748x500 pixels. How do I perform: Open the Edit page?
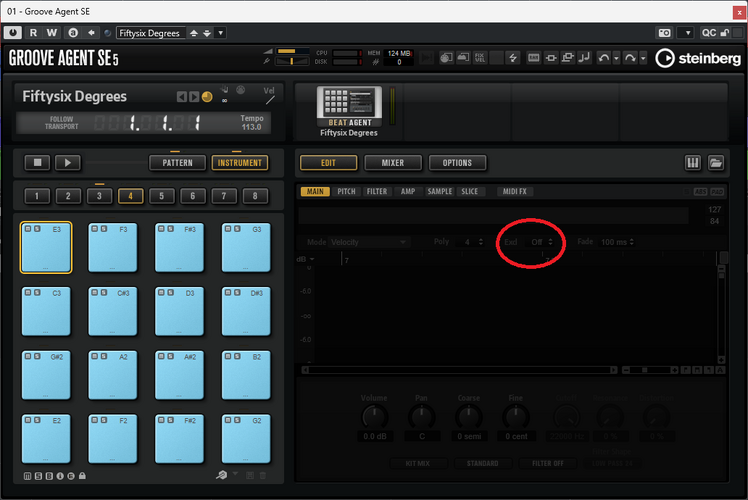coord(328,163)
